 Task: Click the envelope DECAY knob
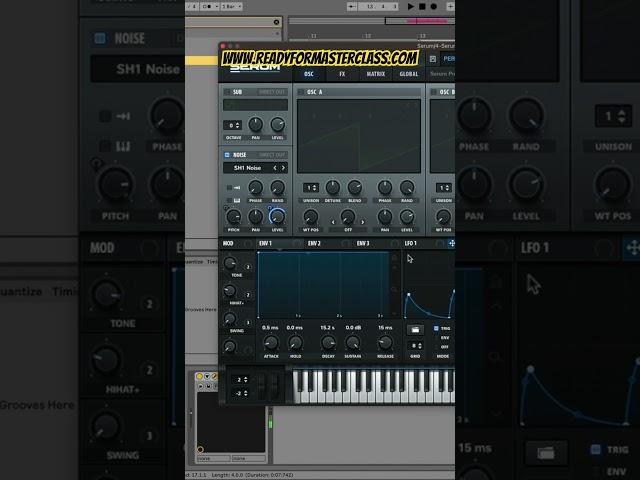[328, 342]
